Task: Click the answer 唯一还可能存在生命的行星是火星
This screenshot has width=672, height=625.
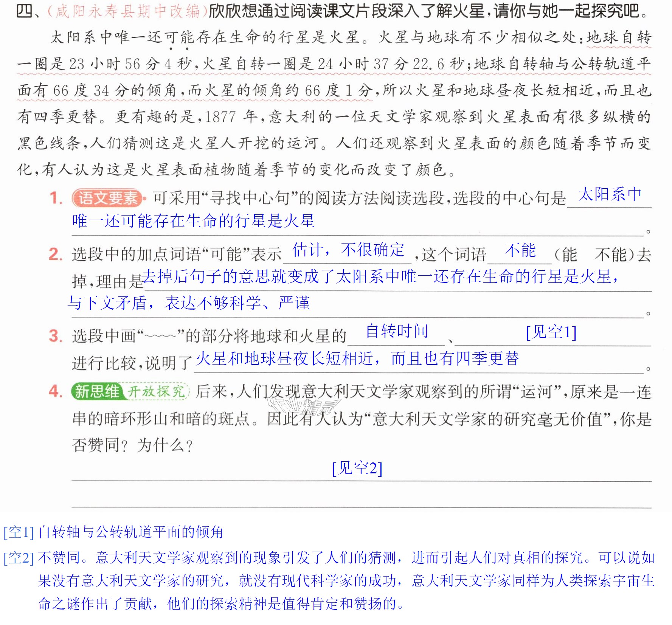Action: click(x=193, y=221)
